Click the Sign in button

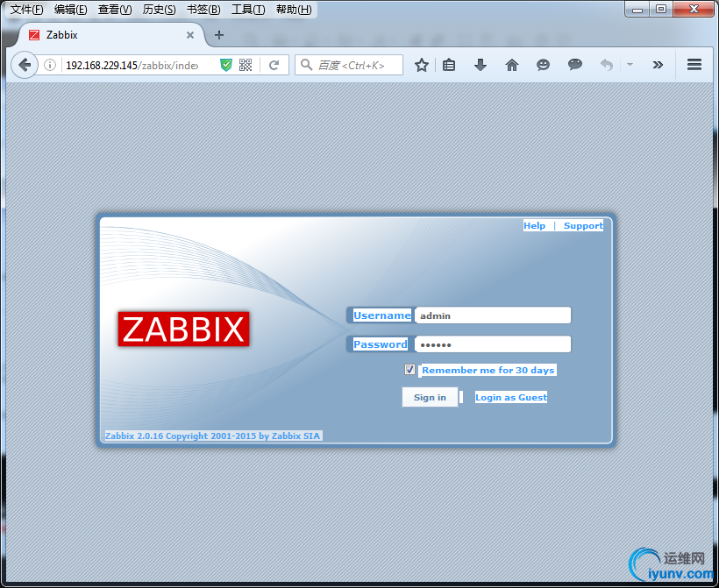430,397
